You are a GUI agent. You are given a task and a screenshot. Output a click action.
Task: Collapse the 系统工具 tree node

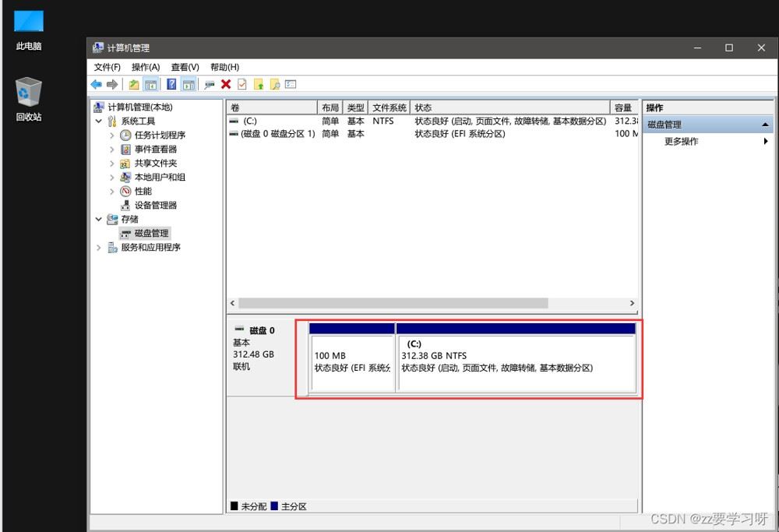coord(98,122)
